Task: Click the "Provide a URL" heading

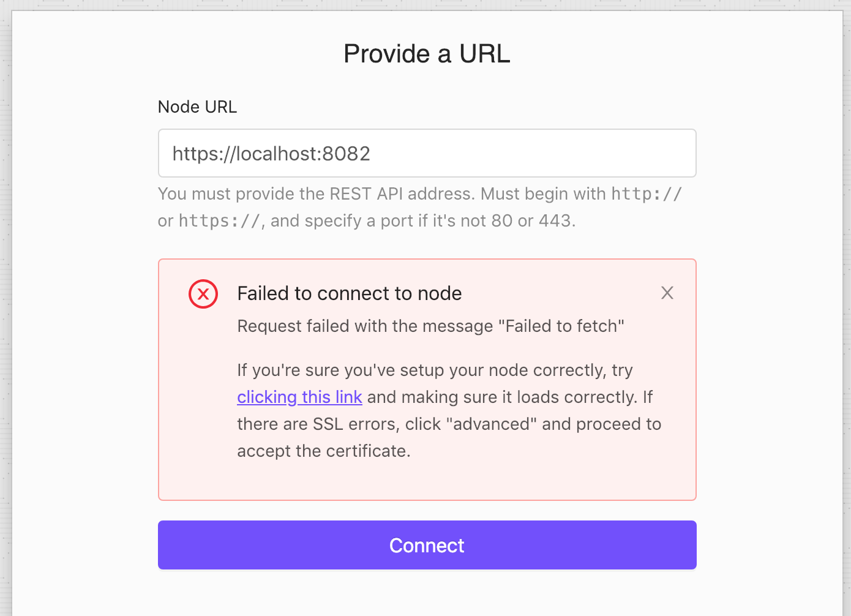Action: (427, 53)
